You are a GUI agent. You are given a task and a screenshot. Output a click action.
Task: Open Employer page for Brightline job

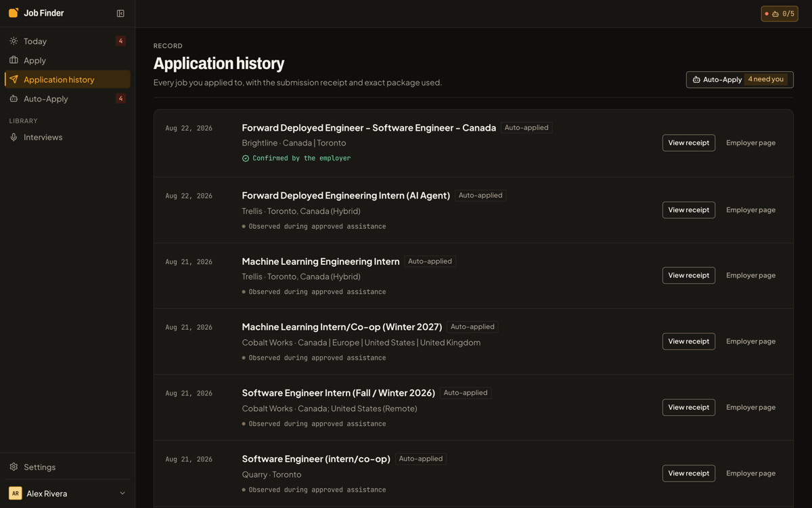[750, 143]
